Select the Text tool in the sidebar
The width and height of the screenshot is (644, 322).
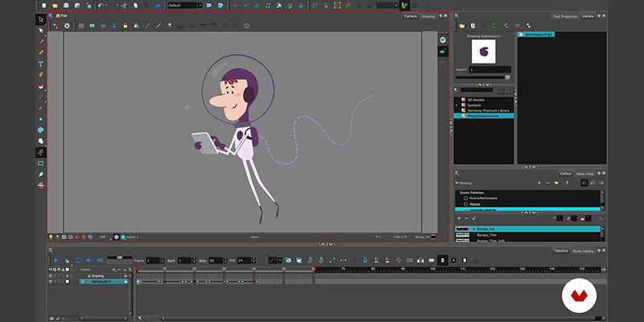click(41, 64)
